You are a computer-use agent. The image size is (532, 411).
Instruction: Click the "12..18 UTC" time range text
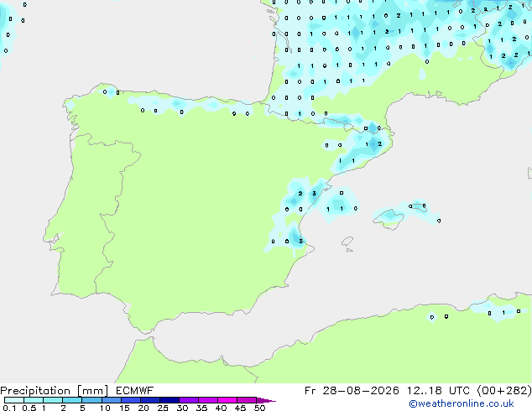(x=438, y=391)
